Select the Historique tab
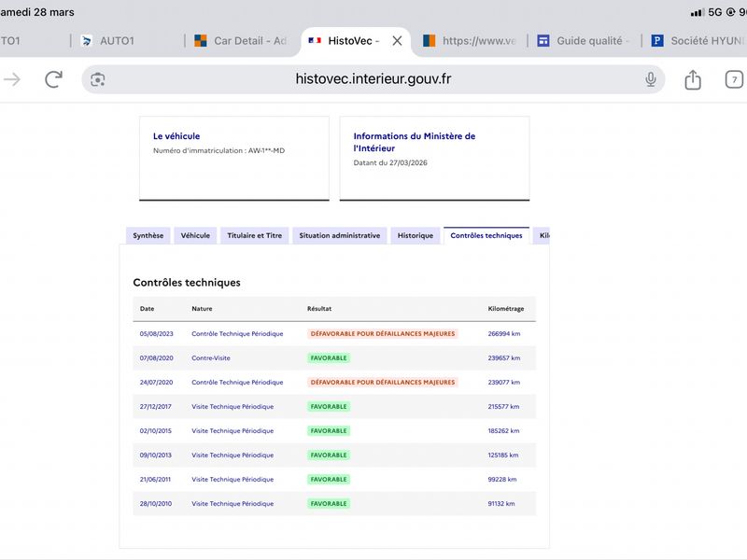Viewport: 747px width, 560px height. [416, 236]
